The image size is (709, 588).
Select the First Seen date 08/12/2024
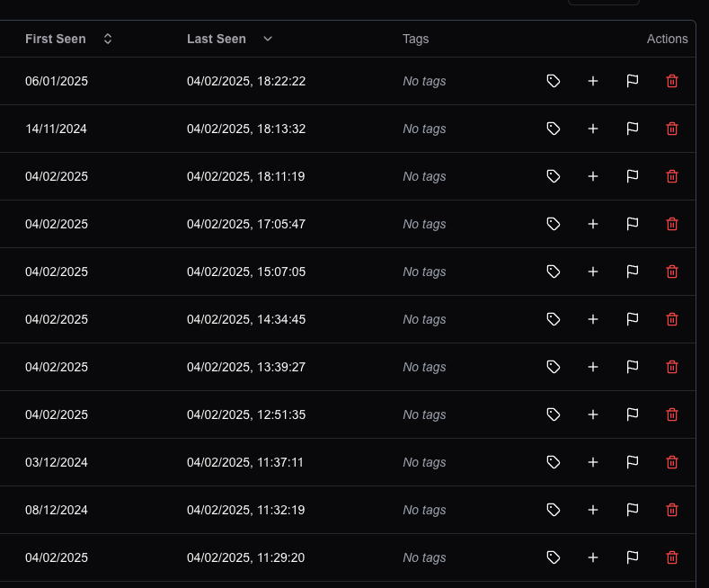click(x=57, y=510)
